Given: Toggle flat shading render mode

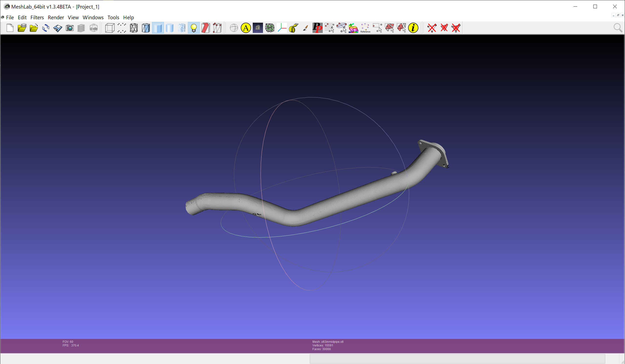Looking at the screenshot, I should point(158,28).
